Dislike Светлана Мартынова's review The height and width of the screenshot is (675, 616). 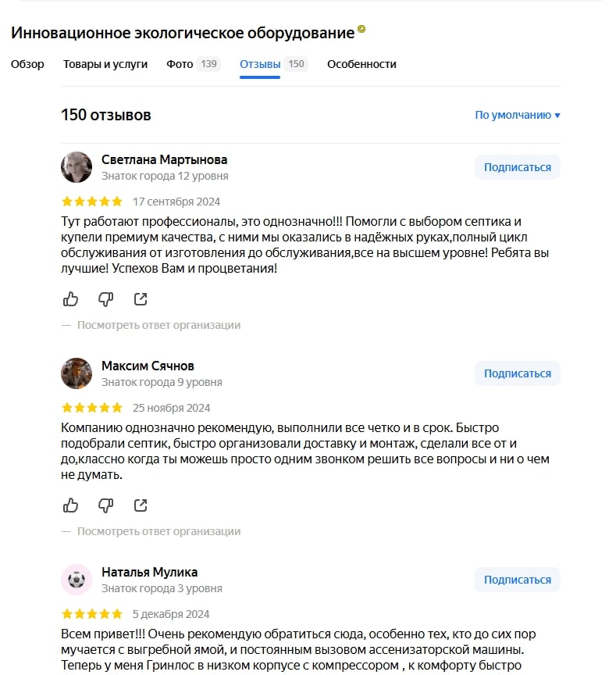point(105,299)
